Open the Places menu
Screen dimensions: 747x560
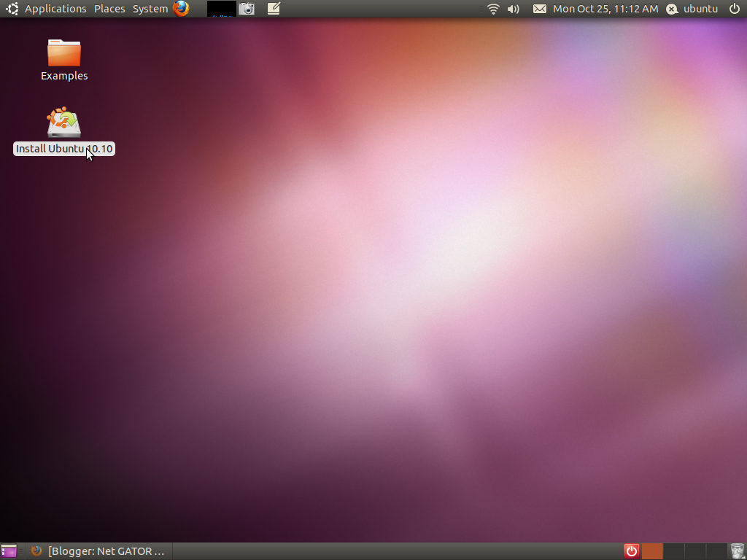109,9
